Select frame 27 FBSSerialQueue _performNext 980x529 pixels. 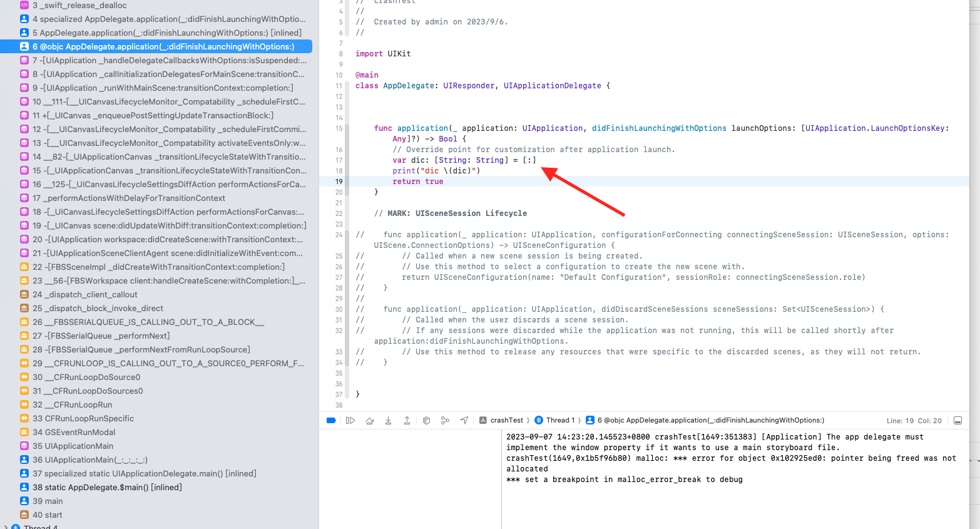tap(156, 336)
